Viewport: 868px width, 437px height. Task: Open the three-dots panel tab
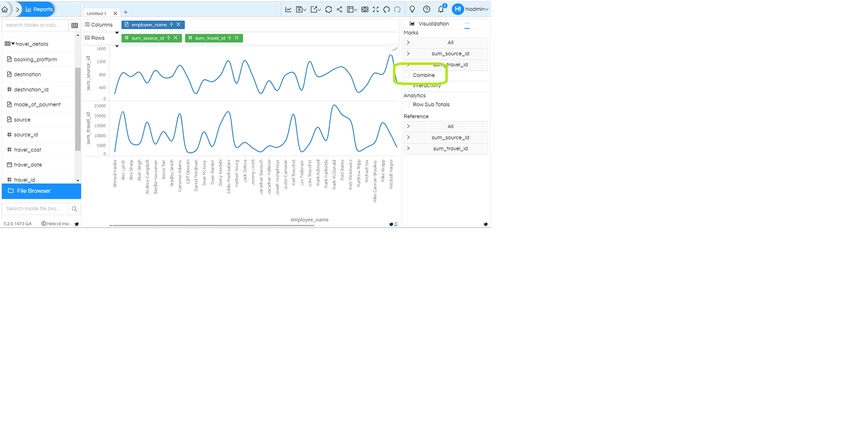tap(467, 24)
